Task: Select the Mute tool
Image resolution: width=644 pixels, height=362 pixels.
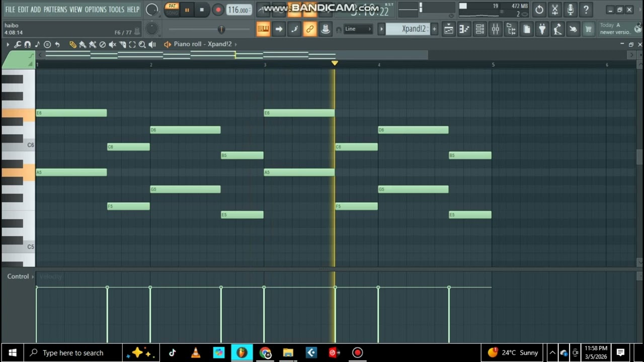Action: pyautogui.click(x=112, y=45)
